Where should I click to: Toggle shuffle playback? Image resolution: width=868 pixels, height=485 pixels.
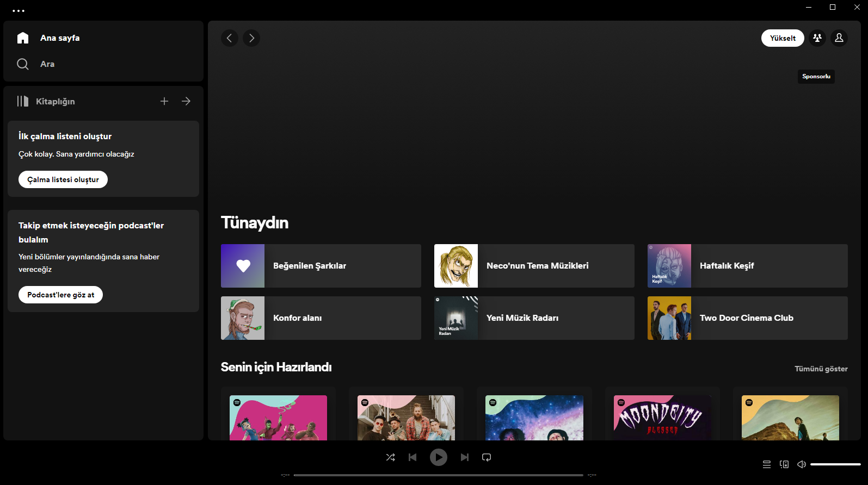391,457
